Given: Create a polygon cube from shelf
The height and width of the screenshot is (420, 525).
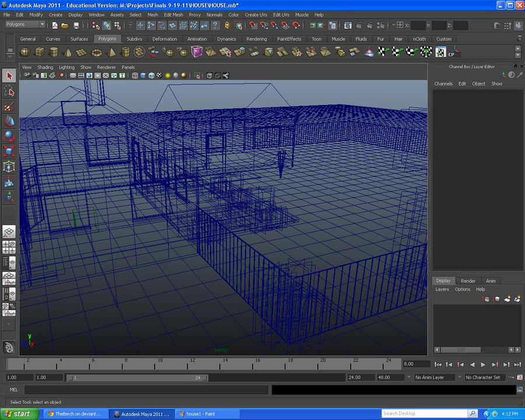Looking at the screenshot, I should tap(40, 52).
